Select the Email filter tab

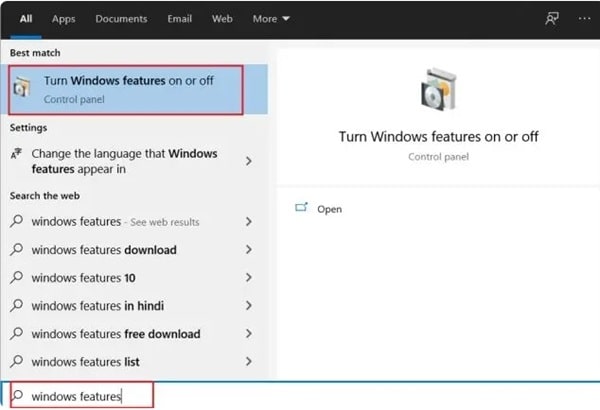(178, 18)
